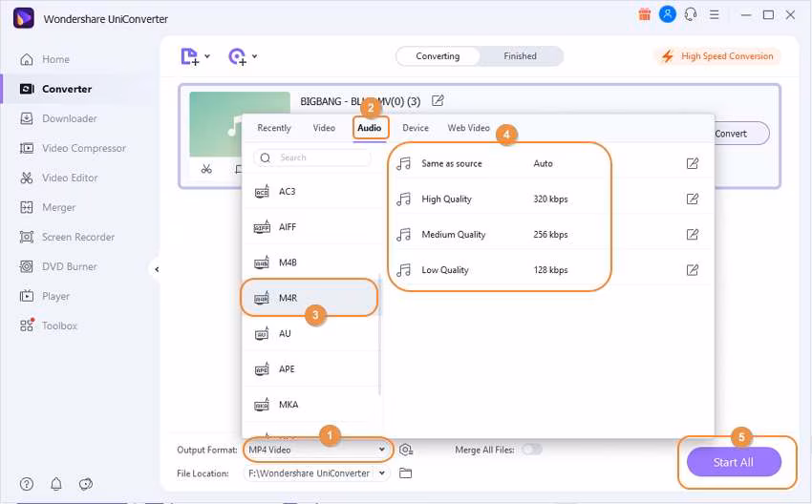The width and height of the screenshot is (812, 504).
Task: Open the Toolbox section
Action: tap(48, 325)
